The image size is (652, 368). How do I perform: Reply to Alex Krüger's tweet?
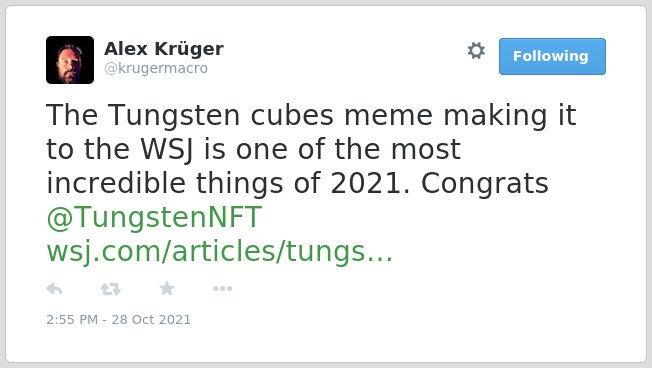click(x=54, y=289)
